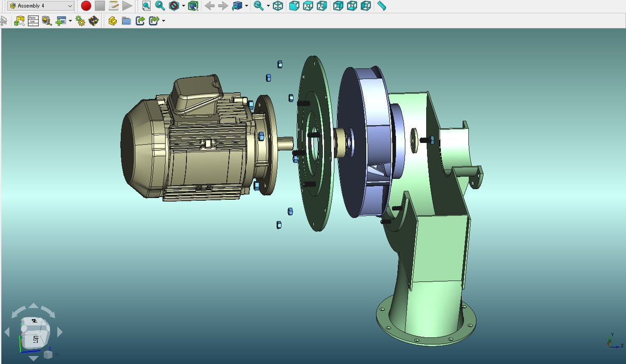Go to next view with right arrow
The image size is (626, 364).
coord(223,6)
